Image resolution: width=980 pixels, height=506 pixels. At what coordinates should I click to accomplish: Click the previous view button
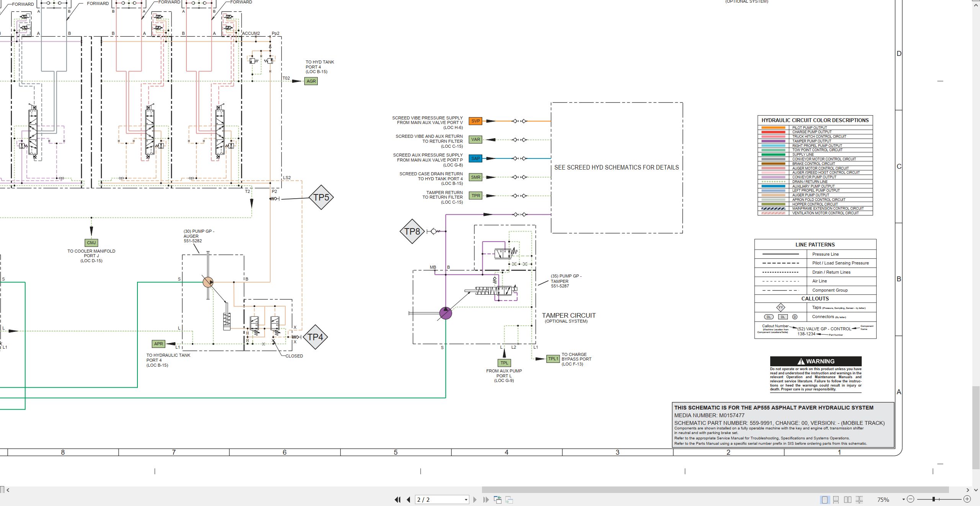point(498,499)
